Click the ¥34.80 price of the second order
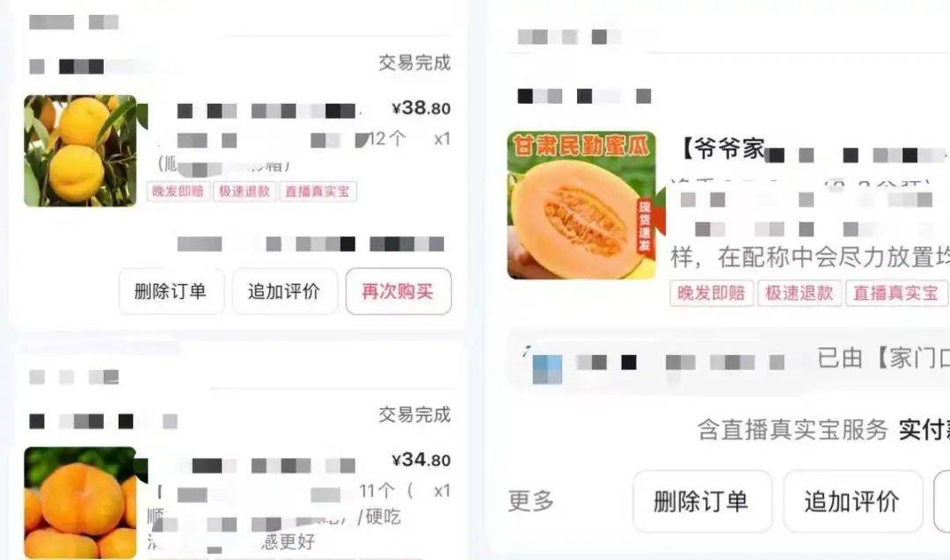This screenshot has height=560, width=950. 421,460
